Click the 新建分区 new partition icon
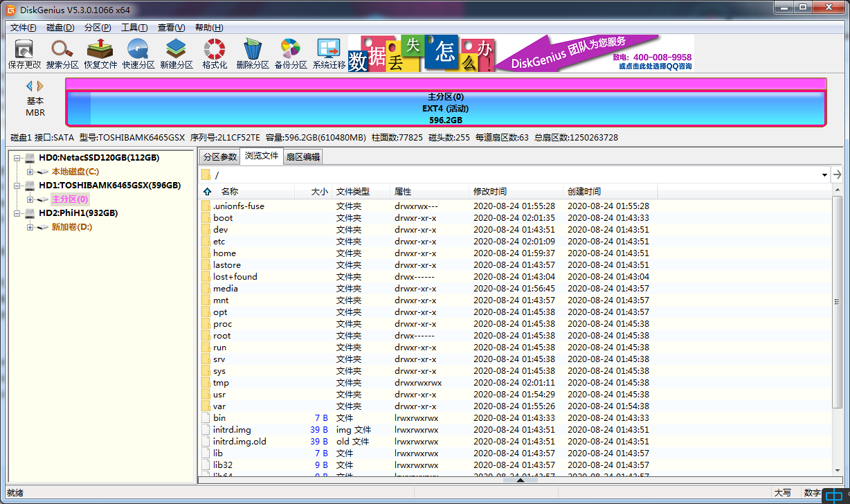Image resolution: width=850 pixels, height=504 pixels. 177,54
